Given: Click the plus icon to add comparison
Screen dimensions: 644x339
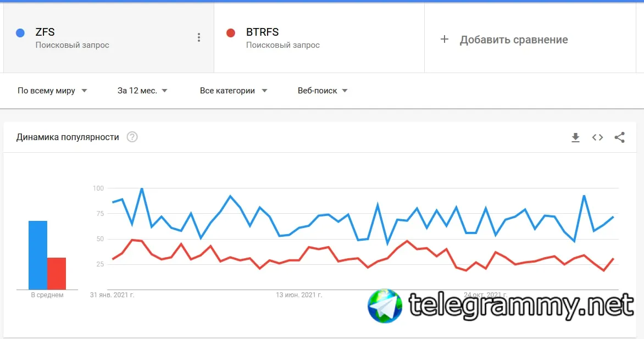Looking at the screenshot, I should click(445, 39).
